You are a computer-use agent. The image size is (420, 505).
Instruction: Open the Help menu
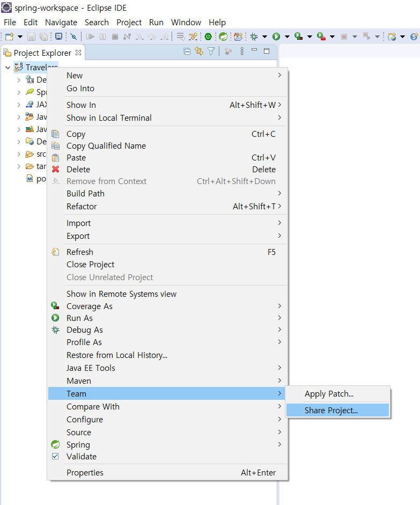point(217,23)
